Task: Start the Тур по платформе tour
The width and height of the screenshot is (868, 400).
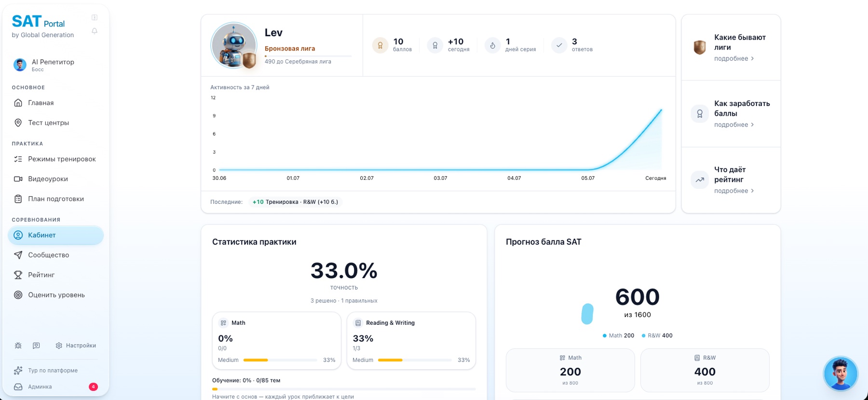Action: [x=46, y=370]
